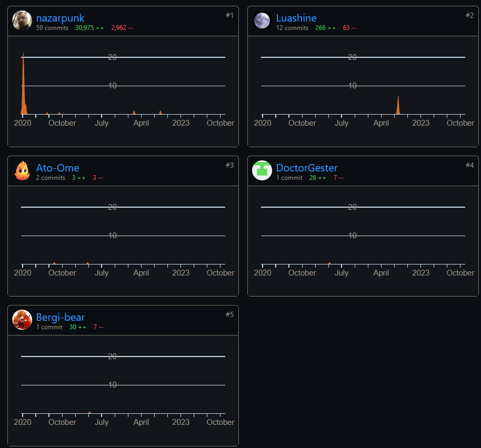Click the April axis label in Ato-Ome's graph

tap(141, 273)
